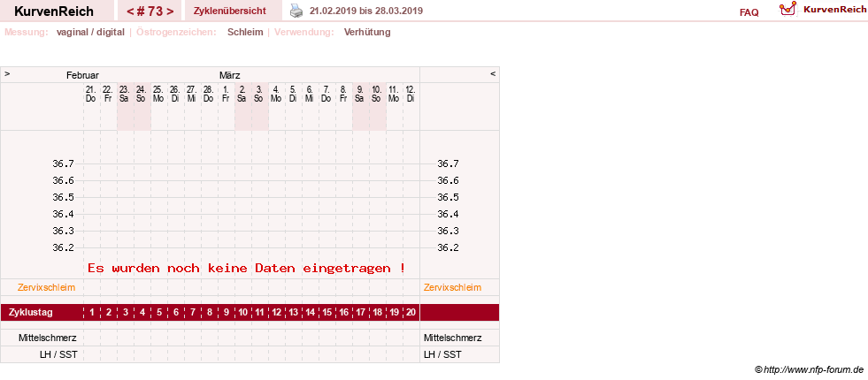Select the date column 4. Mo
The height and width of the screenshot is (380, 868).
pyautogui.click(x=276, y=94)
